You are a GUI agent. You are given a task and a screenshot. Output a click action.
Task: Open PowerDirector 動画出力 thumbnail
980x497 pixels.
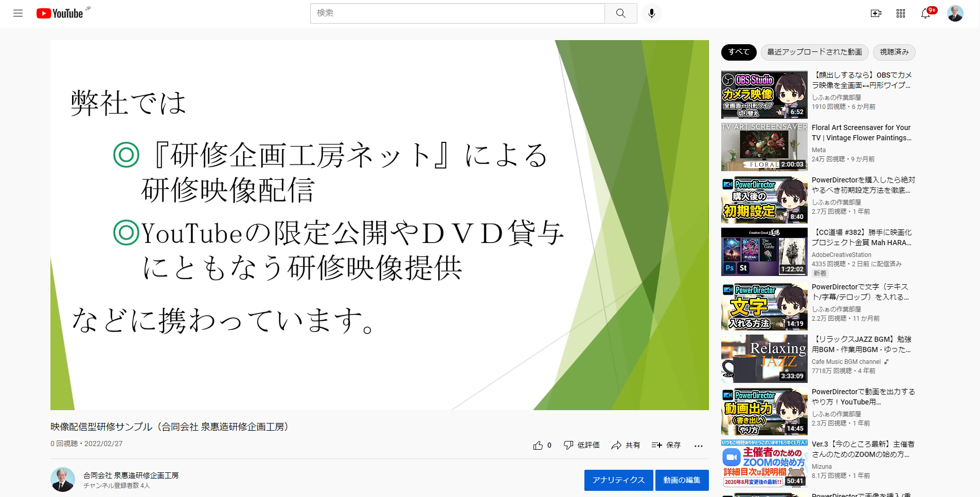(x=764, y=411)
